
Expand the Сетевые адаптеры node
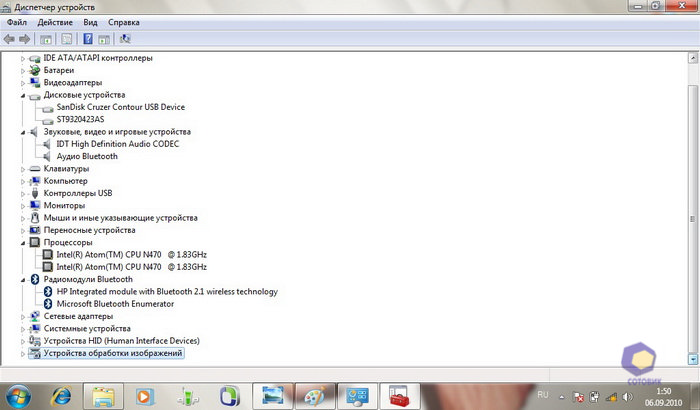pyautogui.click(x=22, y=316)
